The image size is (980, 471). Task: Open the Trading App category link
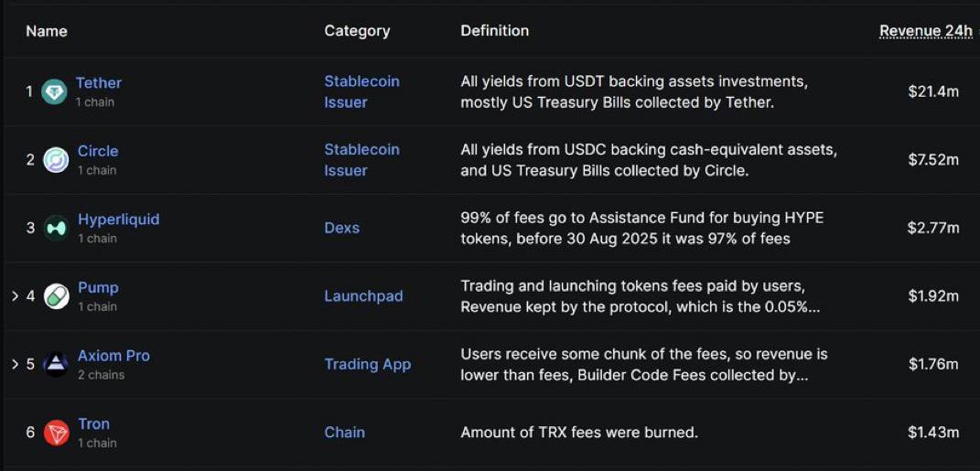[368, 364]
